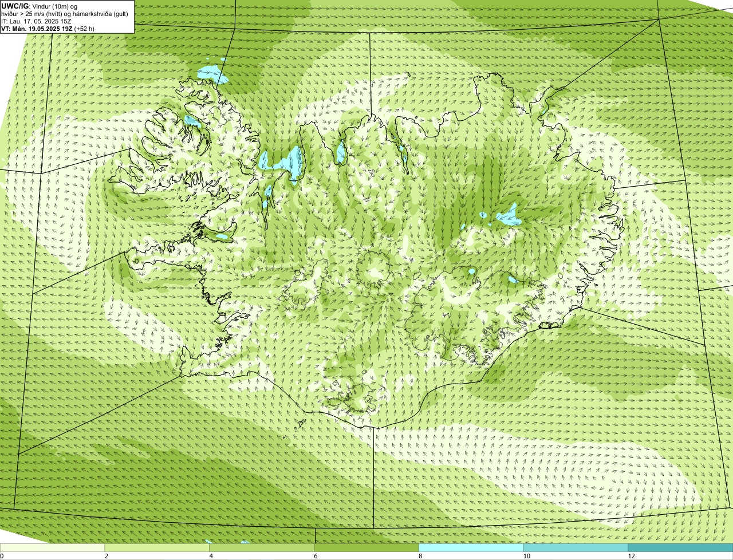Click the 10–12 m/s turquoise legend swatch
The image size is (733, 560).
tap(576, 547)
